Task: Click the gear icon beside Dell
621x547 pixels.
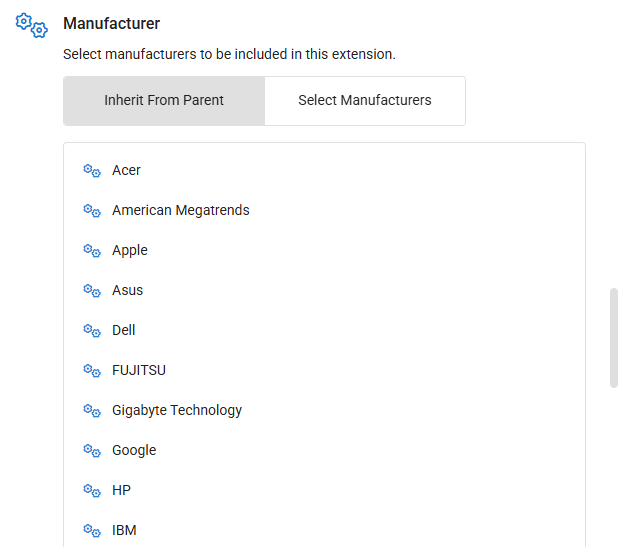Action: point(92,331)
